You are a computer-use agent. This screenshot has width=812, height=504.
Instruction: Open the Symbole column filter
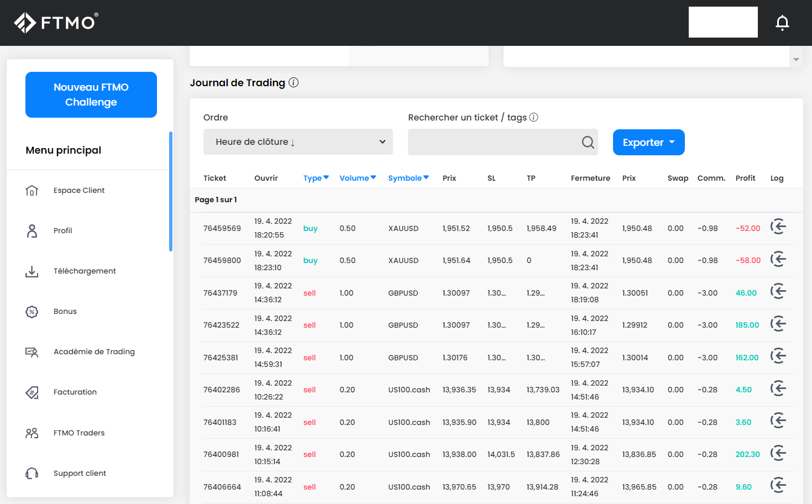[408, 178]
